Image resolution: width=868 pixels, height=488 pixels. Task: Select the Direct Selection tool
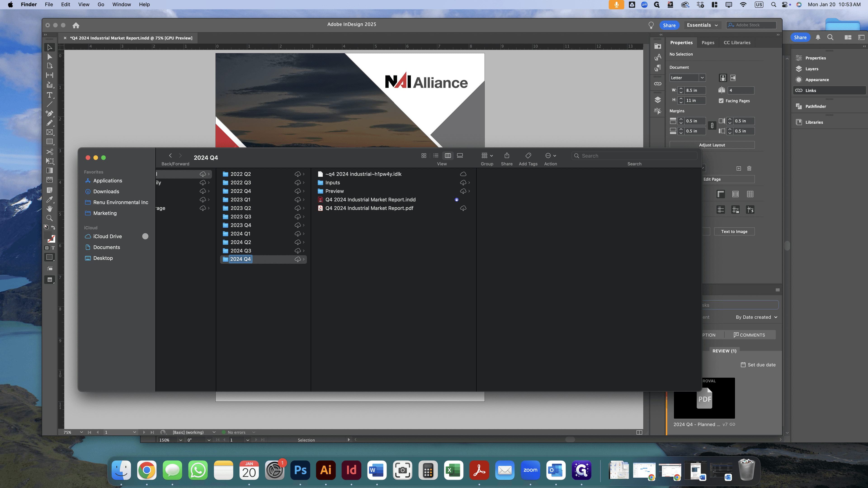click(50, 56)
